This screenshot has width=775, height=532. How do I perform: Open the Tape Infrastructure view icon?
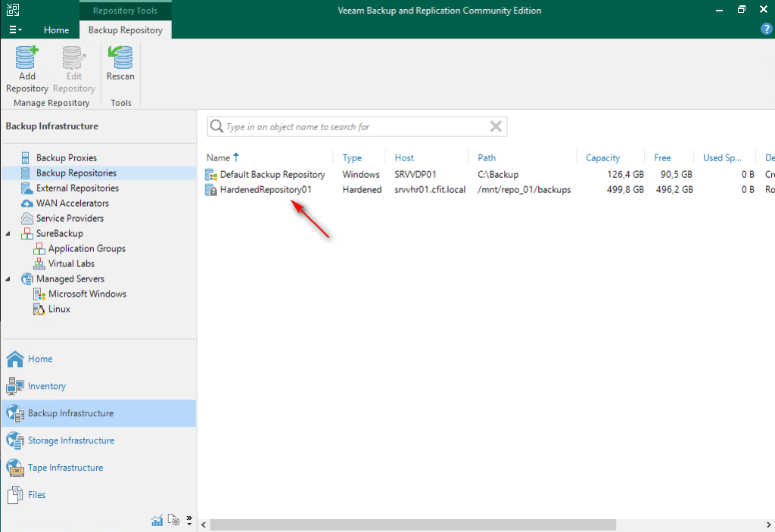[x=15, y=468]
